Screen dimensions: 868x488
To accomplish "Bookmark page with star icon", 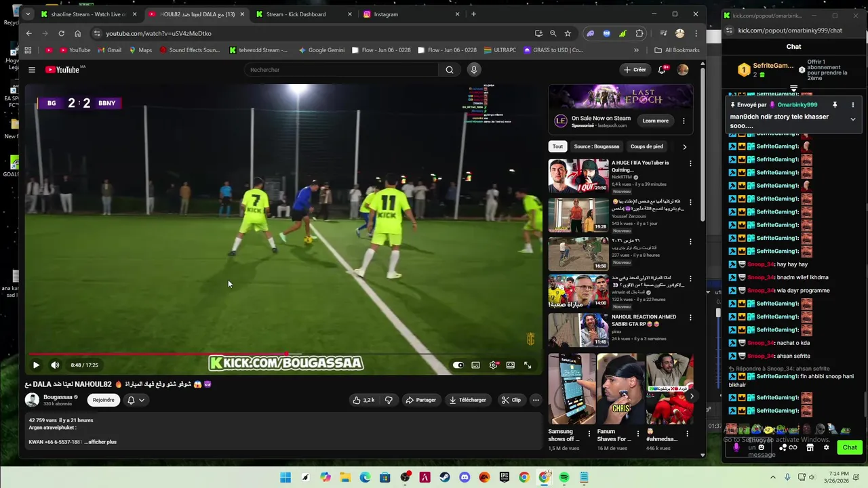I will click(x=568, y=33).
